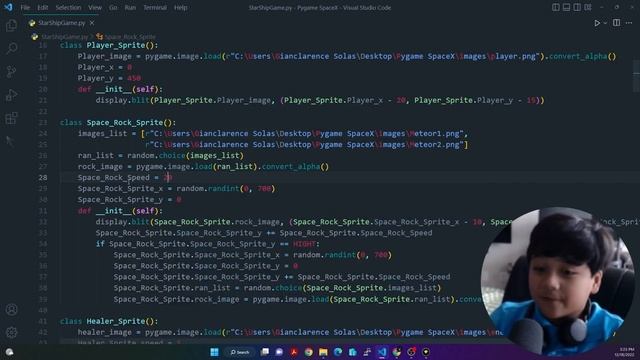
Task: Click 'Space_Rock_Sprite_y = 0' line 30
Action: [129, 200]
